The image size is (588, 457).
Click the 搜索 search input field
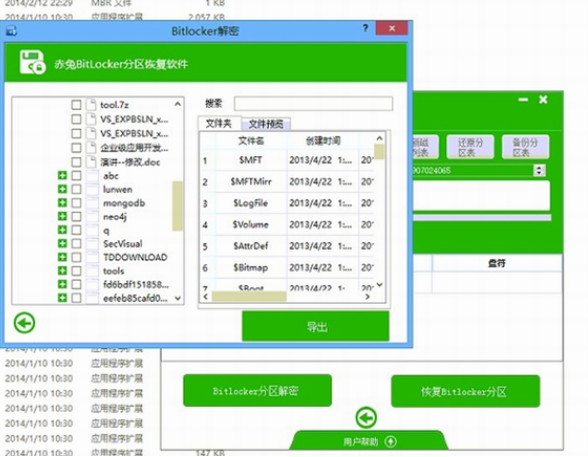(313, 103)
